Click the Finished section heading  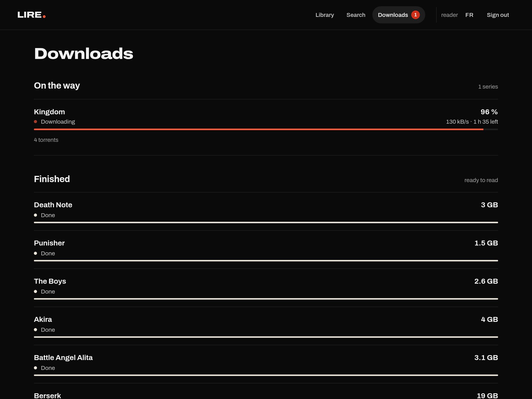click(x=52, y=179)
